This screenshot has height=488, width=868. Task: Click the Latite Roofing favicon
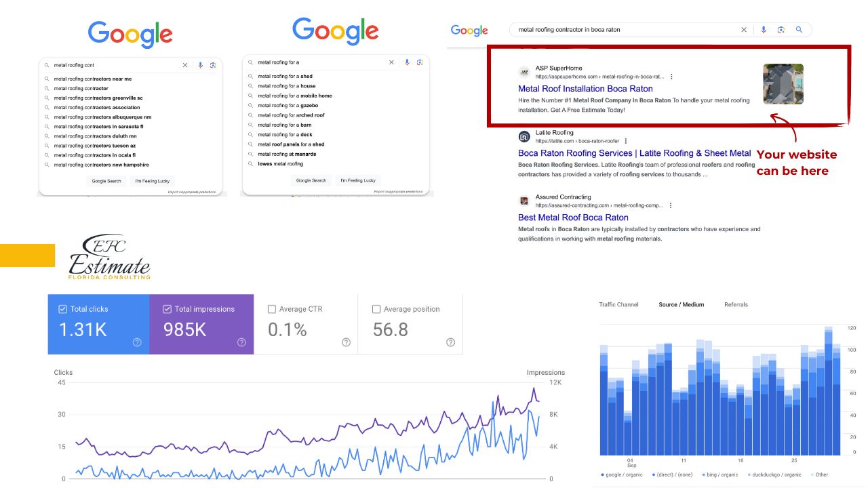tap(524, 136)
